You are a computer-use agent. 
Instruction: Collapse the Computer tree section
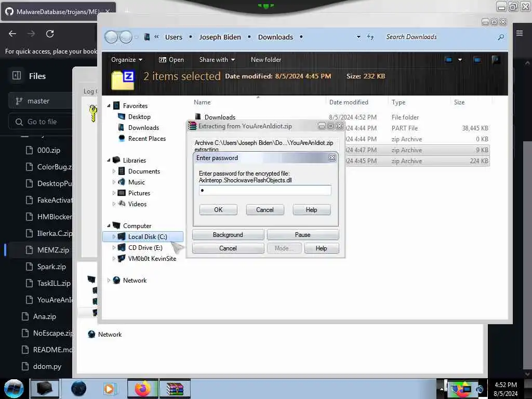(109, 225)
